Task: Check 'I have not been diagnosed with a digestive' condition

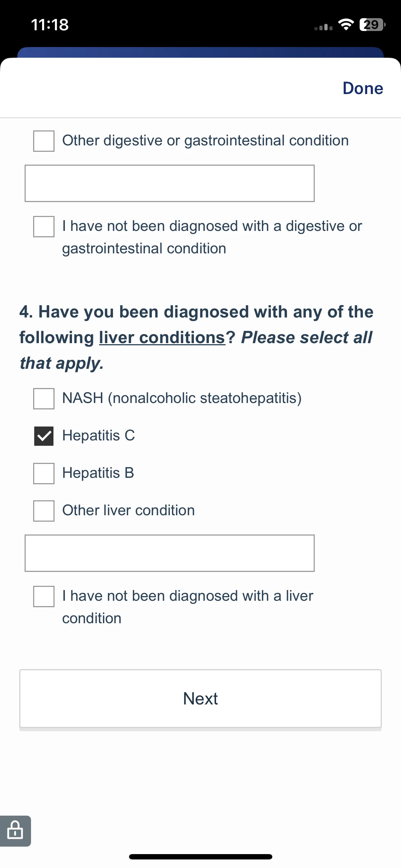Action: pos(44,226)
